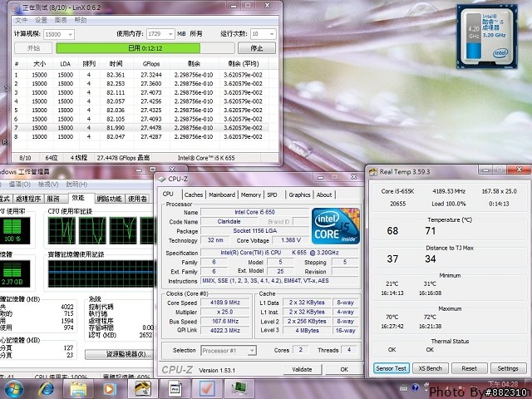Open the 使用者 tab in Task Manager
The width and height of the screenshot is (532, 399).
coord(137,199)
